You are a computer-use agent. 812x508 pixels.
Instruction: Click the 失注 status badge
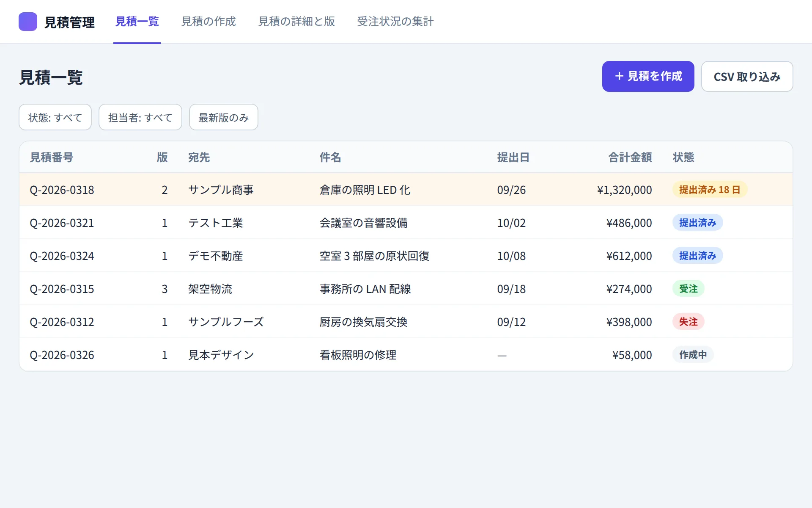(x=688, y=321)
